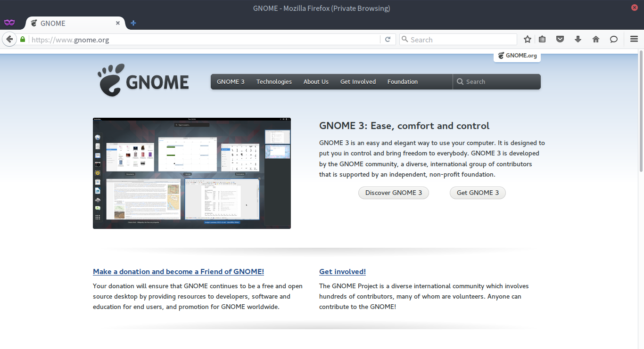The image size is (644, 349).
Task: Go to Firefox Home page icon
Action: coord(596,40)
